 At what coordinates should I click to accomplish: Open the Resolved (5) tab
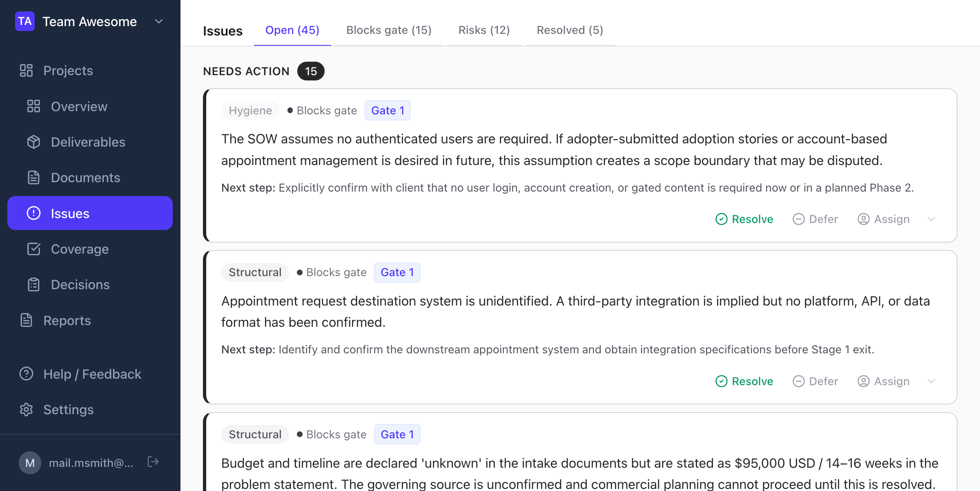coord(569,30)
